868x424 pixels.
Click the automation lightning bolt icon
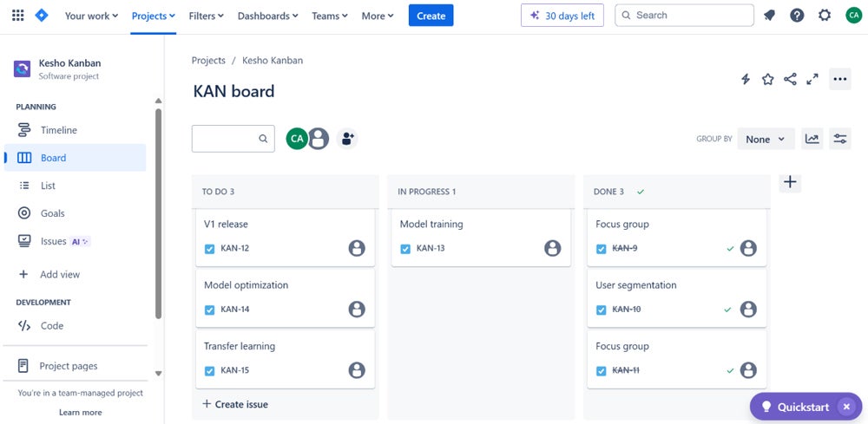[746, 79]
